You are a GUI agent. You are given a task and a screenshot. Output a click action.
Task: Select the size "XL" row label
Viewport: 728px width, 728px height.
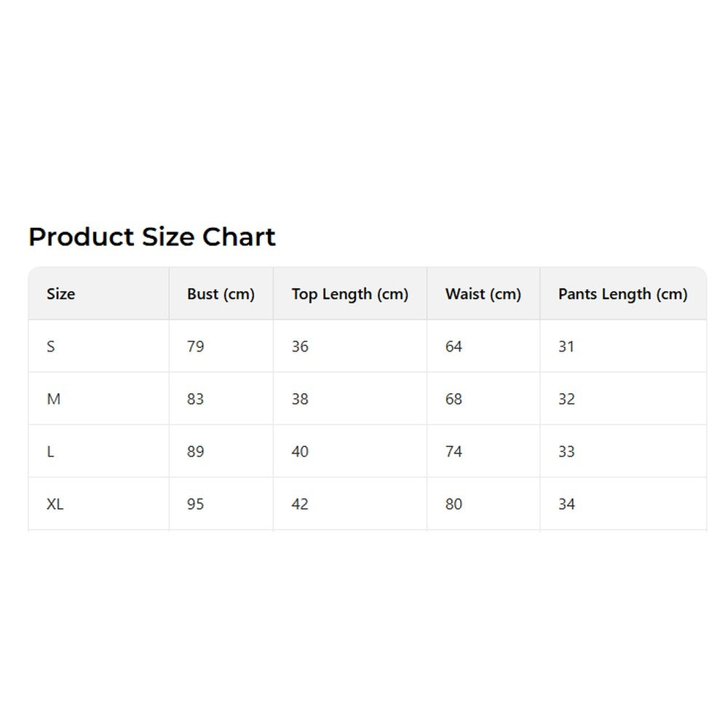pyautogui.click(x=55, y=504)
